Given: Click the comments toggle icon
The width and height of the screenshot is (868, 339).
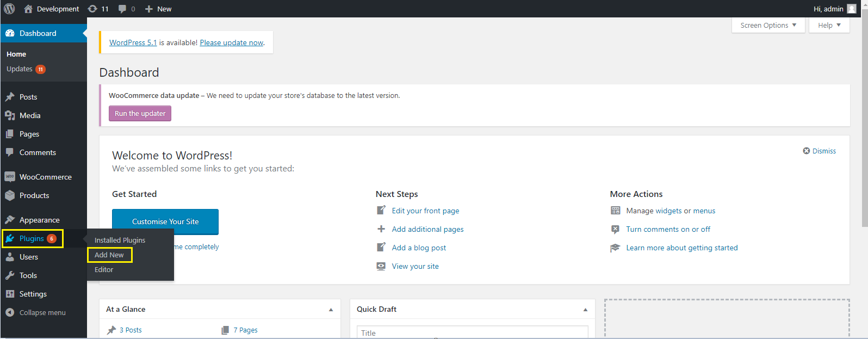Looking at the screenshot, I should (615, 229).
